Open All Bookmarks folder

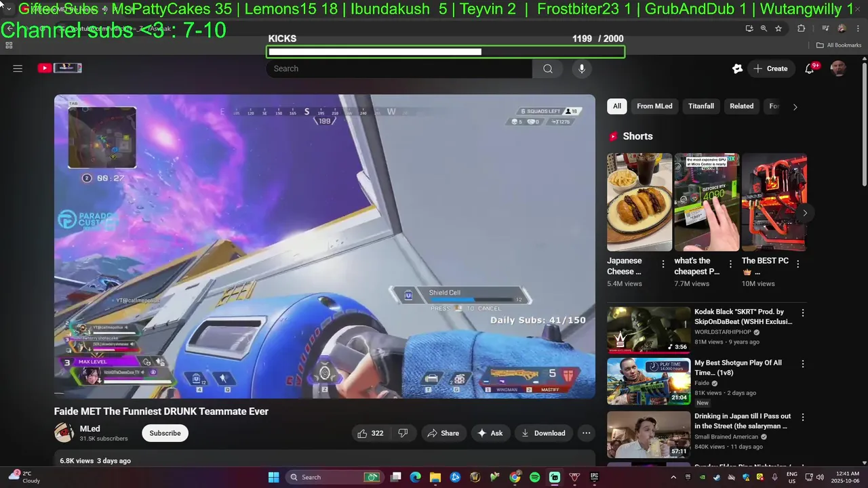click(838, 45)
